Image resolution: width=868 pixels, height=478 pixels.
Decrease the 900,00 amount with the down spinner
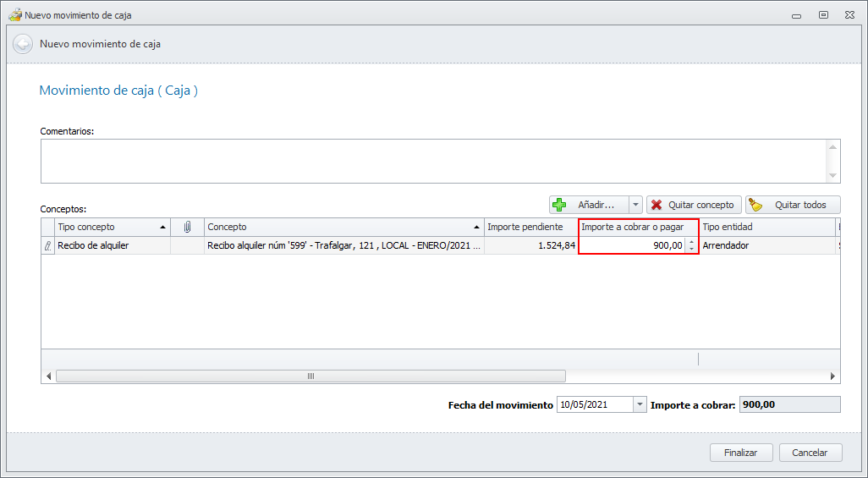(x=691, y=250)
